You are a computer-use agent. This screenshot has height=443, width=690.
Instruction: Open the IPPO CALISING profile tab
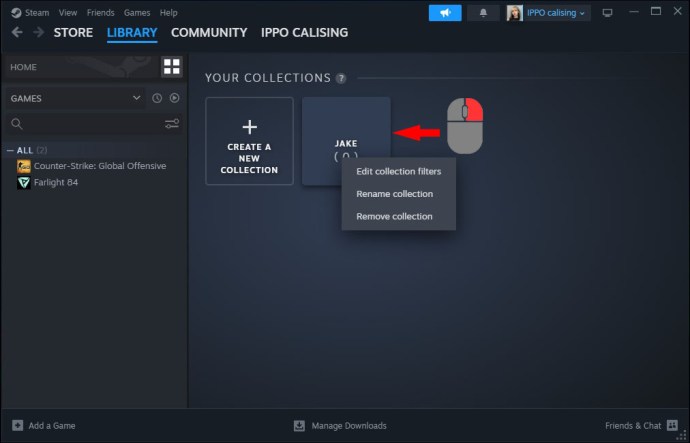pyautogui.click(x=305, y=32)
